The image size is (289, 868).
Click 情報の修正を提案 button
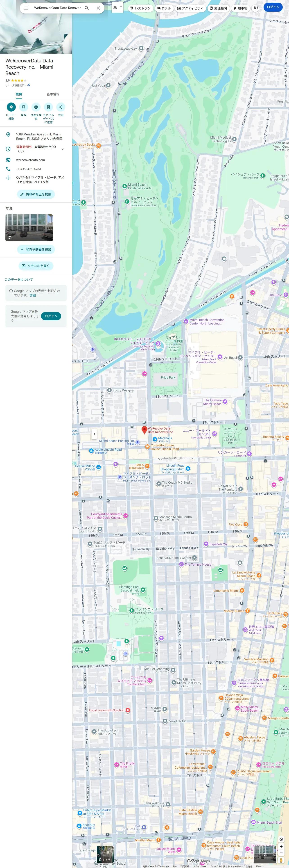(x=36, y=194)
